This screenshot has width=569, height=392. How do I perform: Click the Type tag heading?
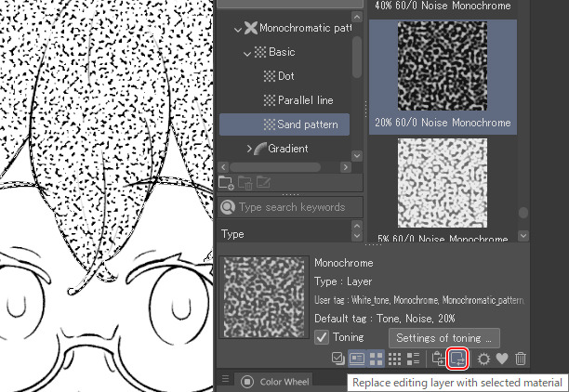(232, 234)
